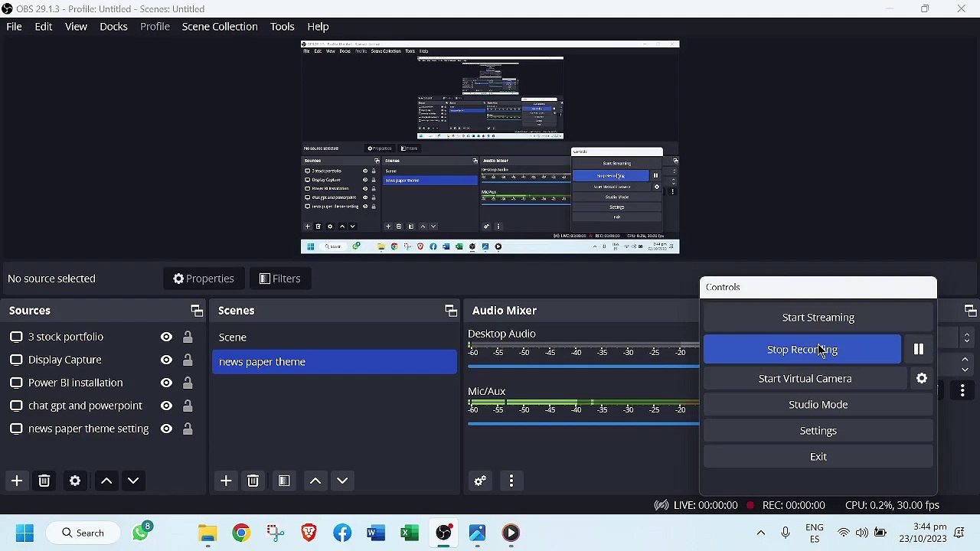Toggle lock on chat gpt and powerpoint source
980x551 pixels.
pos(188,406)
